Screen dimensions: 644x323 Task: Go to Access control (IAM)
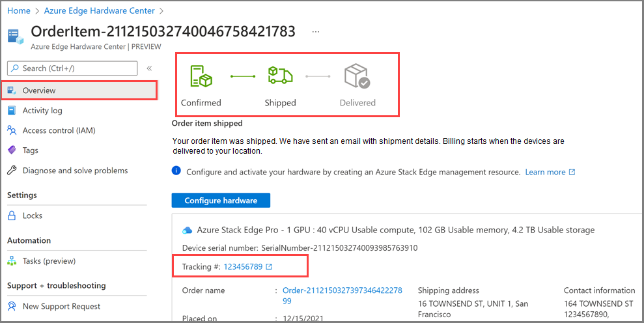point(59,130)
